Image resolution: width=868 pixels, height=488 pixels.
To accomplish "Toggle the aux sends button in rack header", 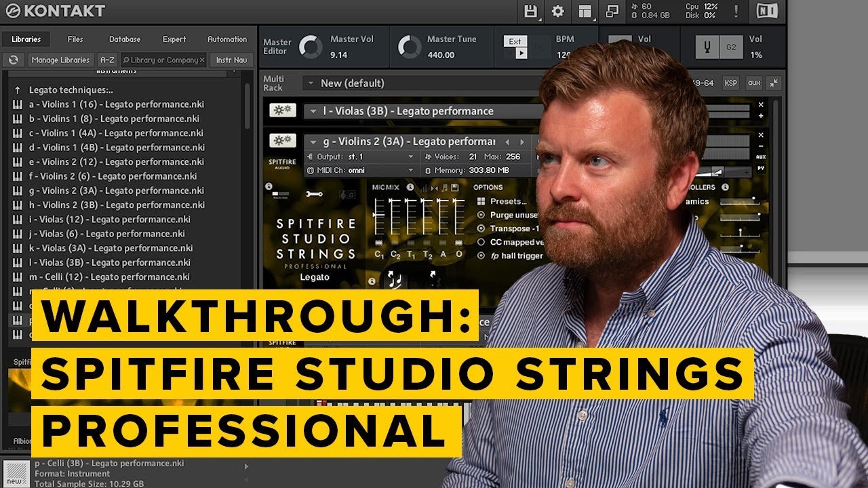I will point(753,83).
